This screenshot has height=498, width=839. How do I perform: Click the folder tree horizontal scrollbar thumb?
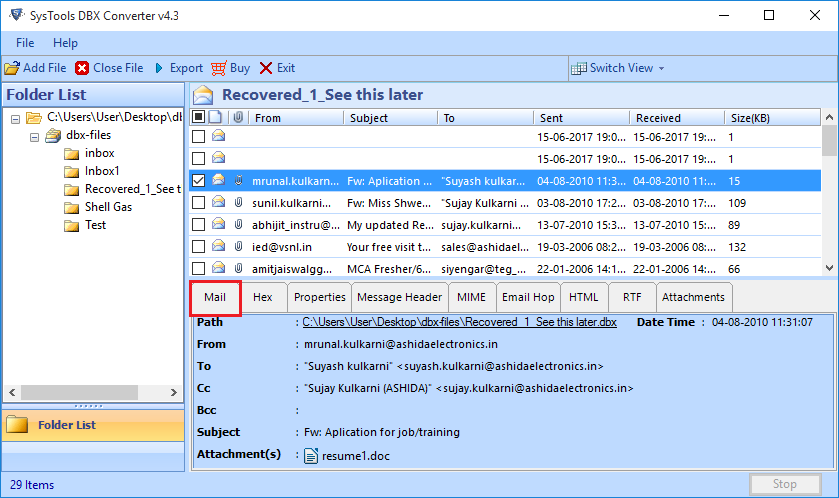(79, 392)
